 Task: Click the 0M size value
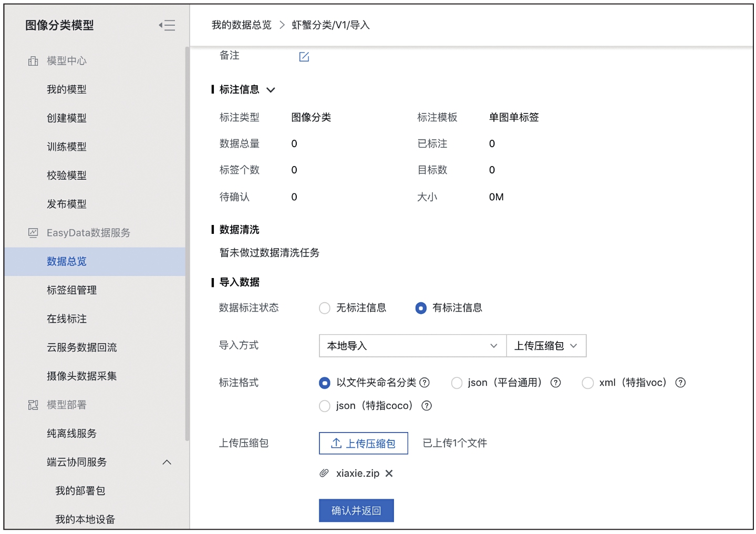[496, 197]
